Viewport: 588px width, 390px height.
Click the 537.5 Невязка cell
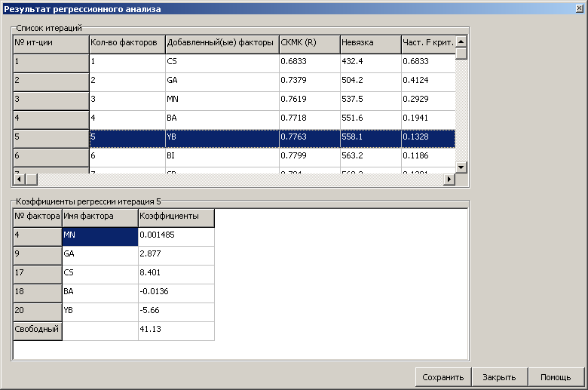(371, 101)
